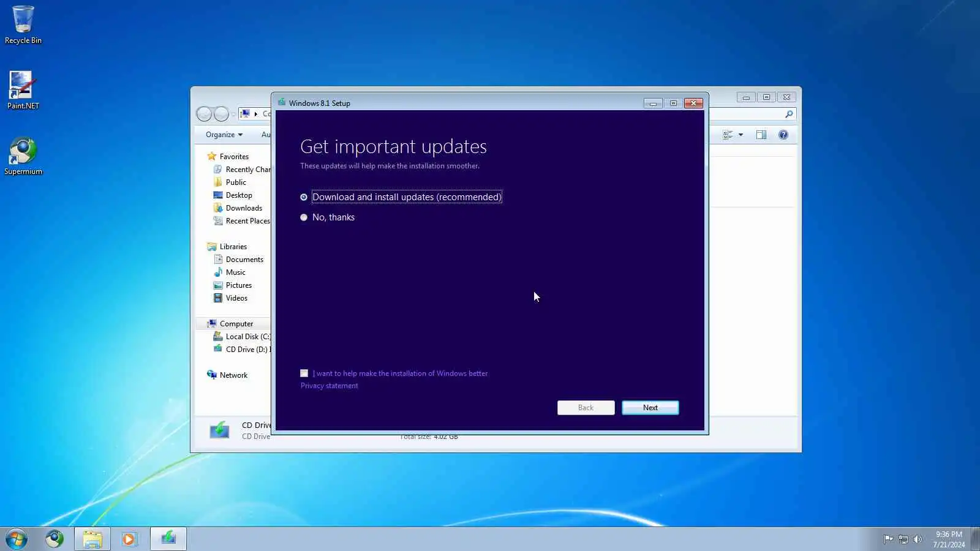Toggle the Explorer preview pane button
Image resolution: width=980 pixels, height=551 pixels.
(x=761, y=135)
